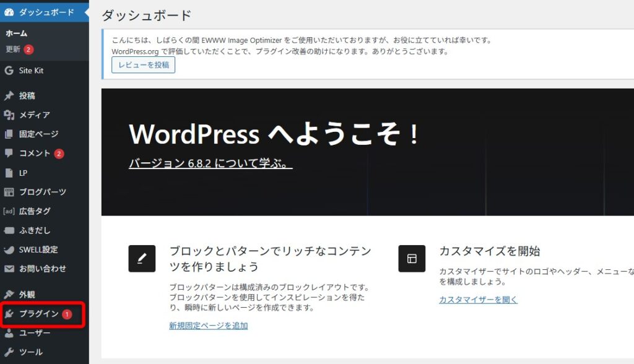Open the ダッシュボード menu

point(45,12)
